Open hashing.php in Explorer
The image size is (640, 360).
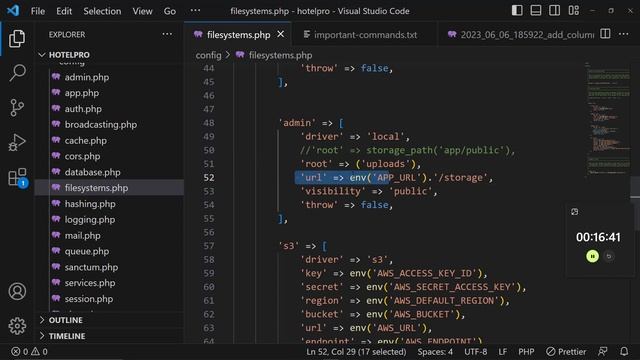tap(90, 204)
